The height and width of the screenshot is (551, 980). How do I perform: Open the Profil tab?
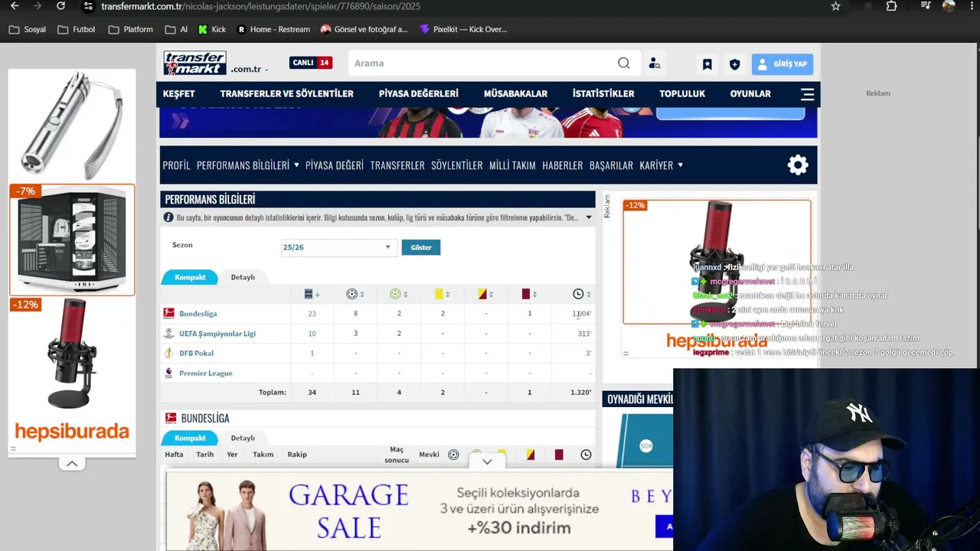[x=176, y=165]
